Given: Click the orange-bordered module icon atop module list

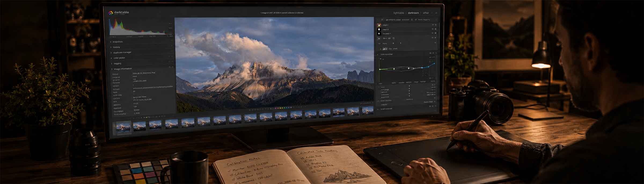Looking at the screenshot, I should click(x=379, y=25).
